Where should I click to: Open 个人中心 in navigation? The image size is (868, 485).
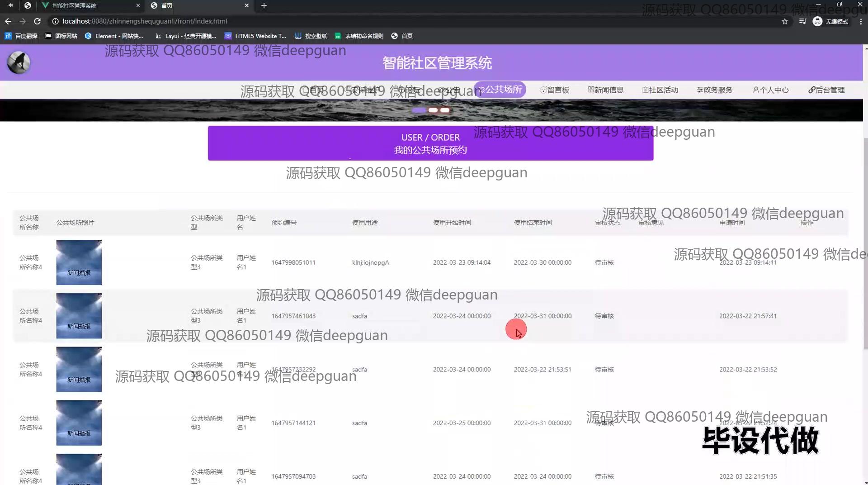pyautogui.click(x=771, y=90)
